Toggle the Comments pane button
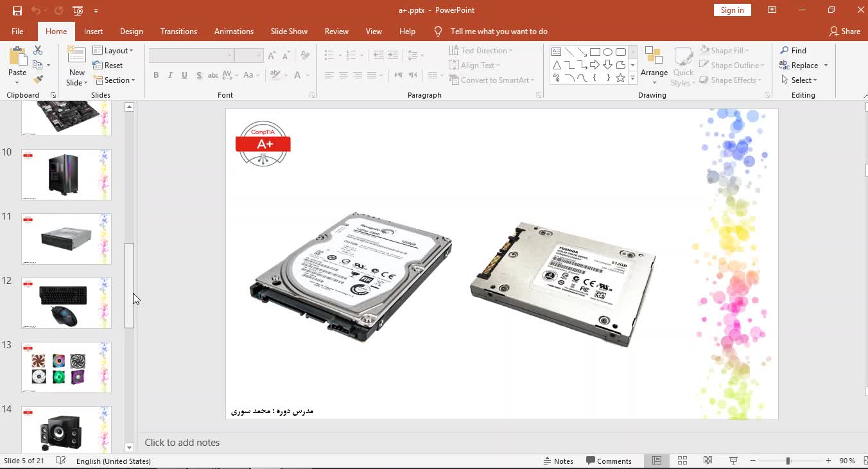 click(609, 461)
